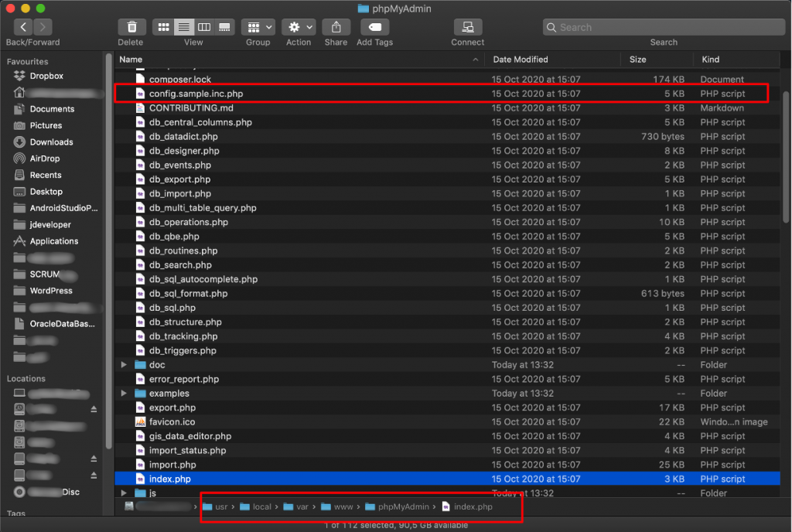Select the highlighted index.php row
Image resolution: width=792 pixels, height=532 pixels.
pyautogui.click(x=448, y=479)
